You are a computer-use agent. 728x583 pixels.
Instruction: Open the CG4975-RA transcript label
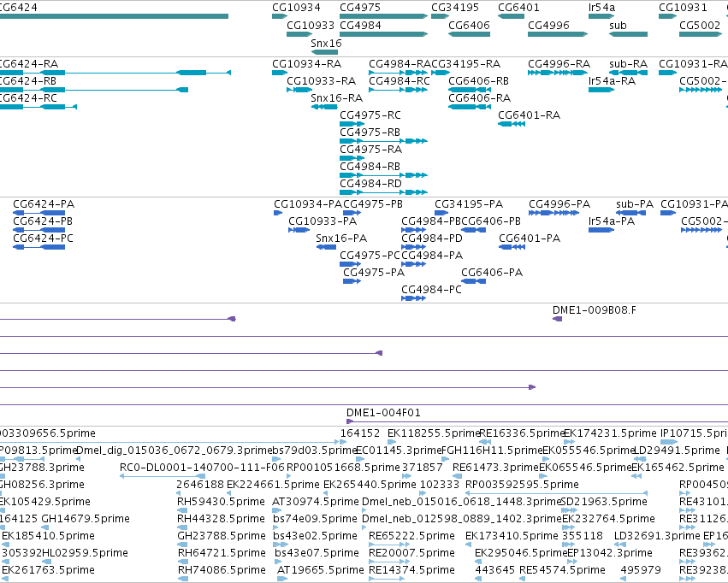[x=370, y=150]
